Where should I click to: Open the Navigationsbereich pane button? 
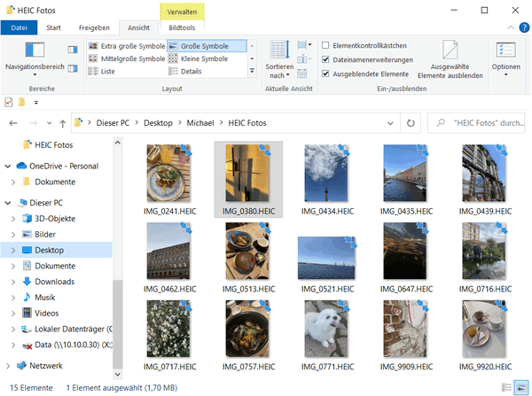[x=35, y=50]
